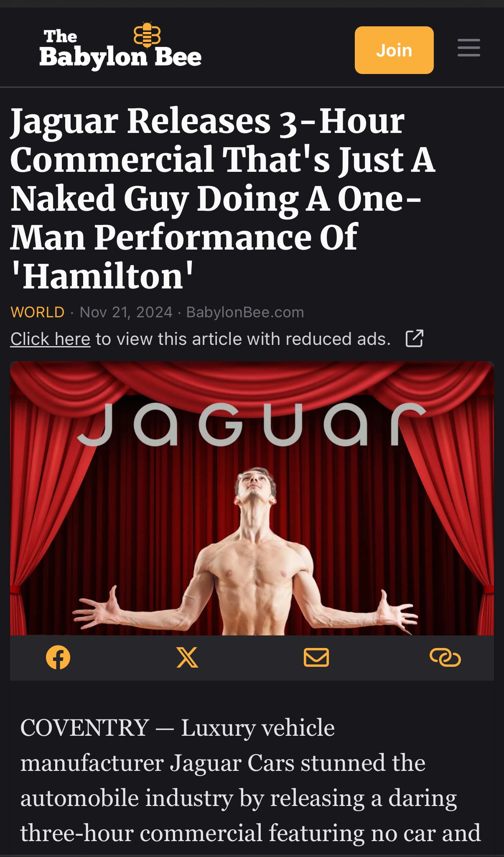
Task: Click the external link arrow icon
Action: click(x=415, y=339)
